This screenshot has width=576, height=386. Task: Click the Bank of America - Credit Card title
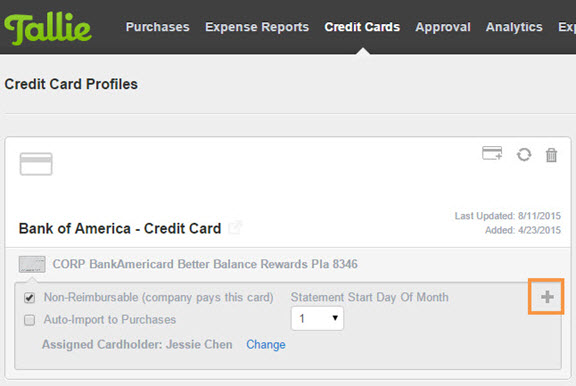coord(120,228)
